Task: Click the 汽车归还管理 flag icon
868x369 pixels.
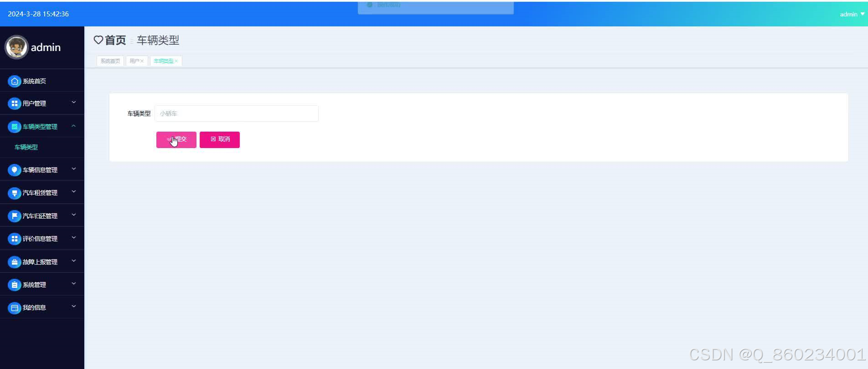Action: pyautogui.click(x=15, y=216)
